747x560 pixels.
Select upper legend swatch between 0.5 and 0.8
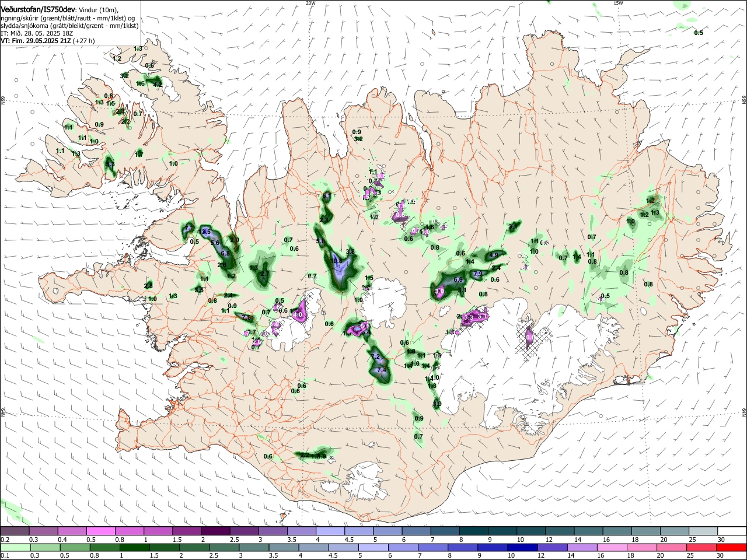point(100,531)
